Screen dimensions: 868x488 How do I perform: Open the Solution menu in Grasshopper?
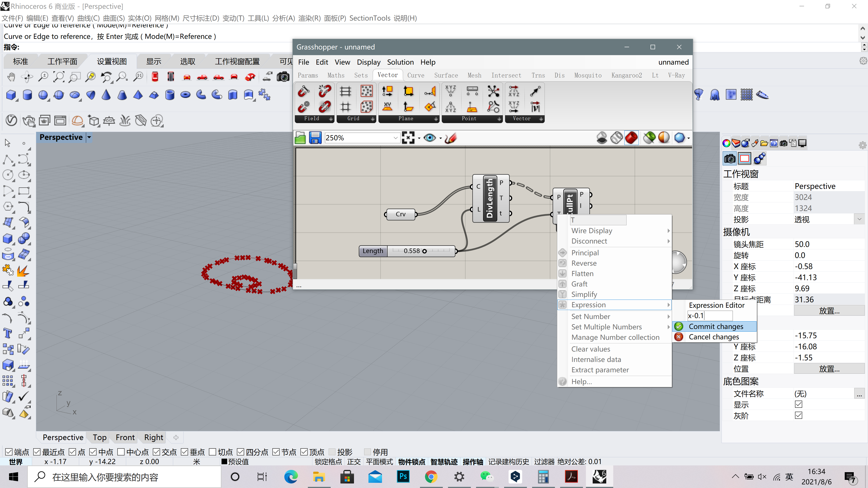(400, 62)
